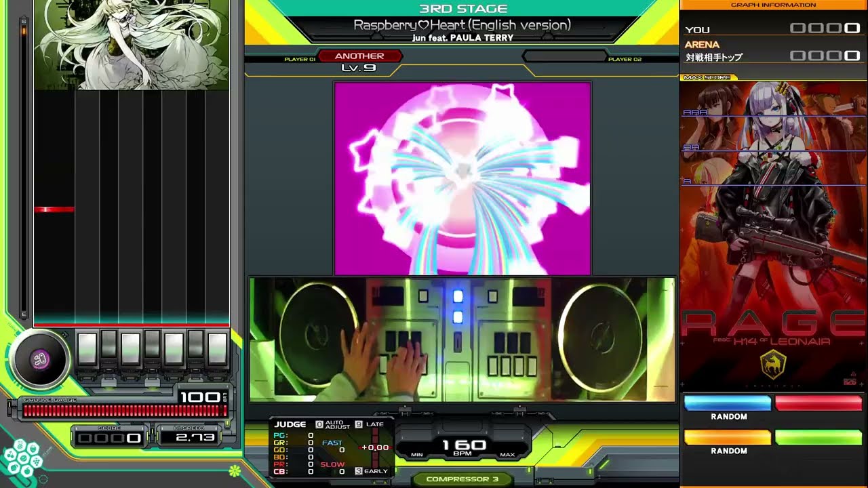868x488 pixels.
Task: Click the hands controller camera feed
Action: (462, 340)
